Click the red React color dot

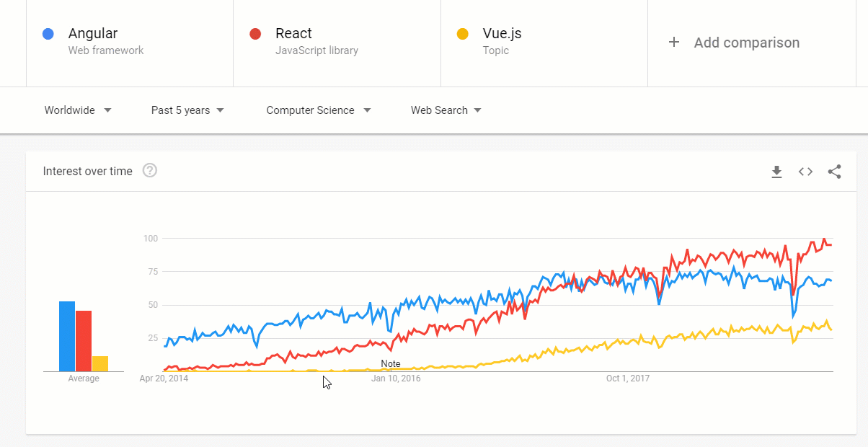coord(255,34)
